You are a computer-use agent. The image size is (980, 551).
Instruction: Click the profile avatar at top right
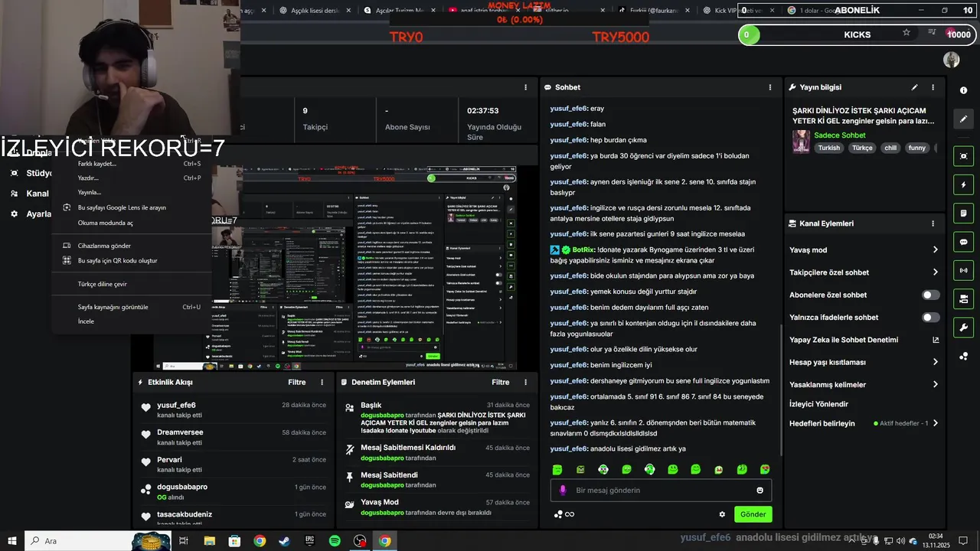pyautogui.click(x=952, y=60)
